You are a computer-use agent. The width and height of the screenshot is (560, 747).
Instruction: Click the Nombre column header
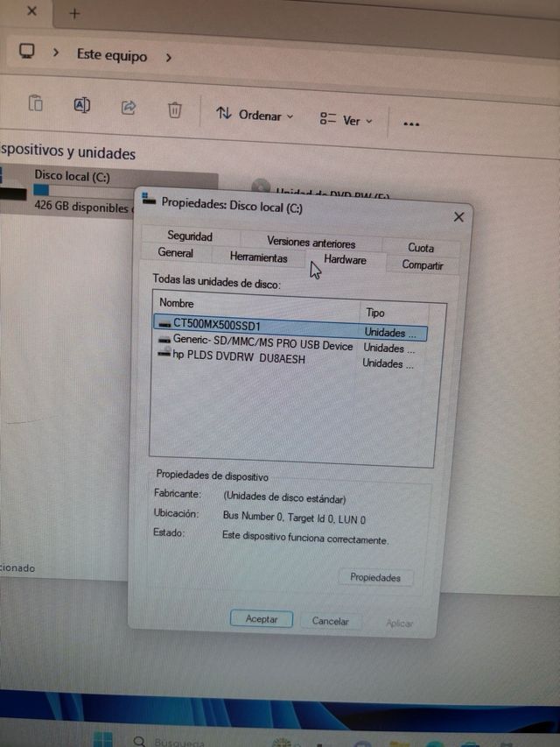pyautogui.click(x=256, y=305)
